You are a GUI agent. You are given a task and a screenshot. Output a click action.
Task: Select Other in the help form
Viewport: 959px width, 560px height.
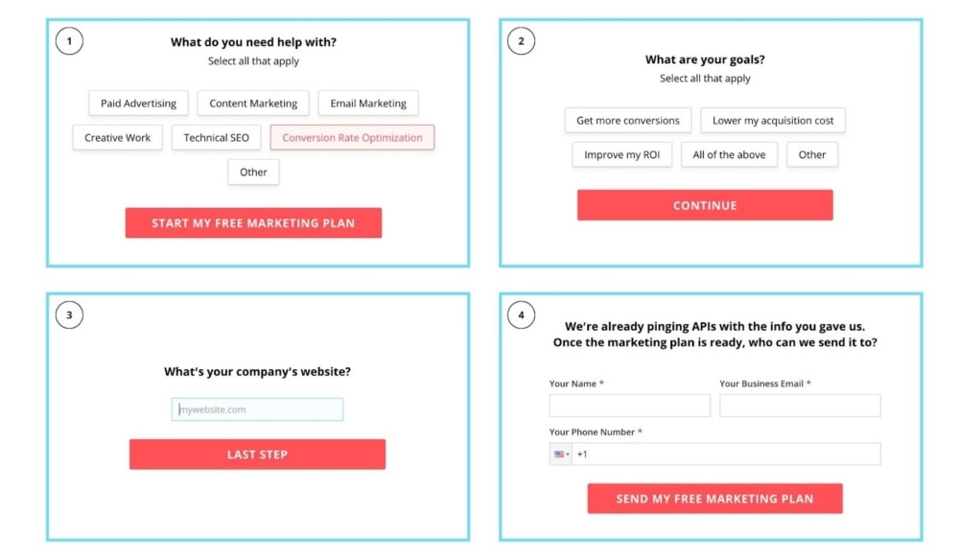coord(252,172)
